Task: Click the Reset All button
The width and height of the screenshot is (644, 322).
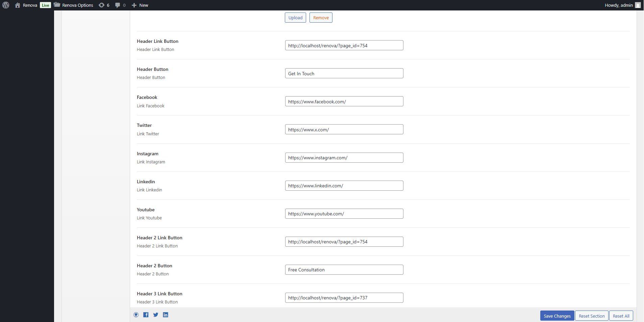Action: 621,316
